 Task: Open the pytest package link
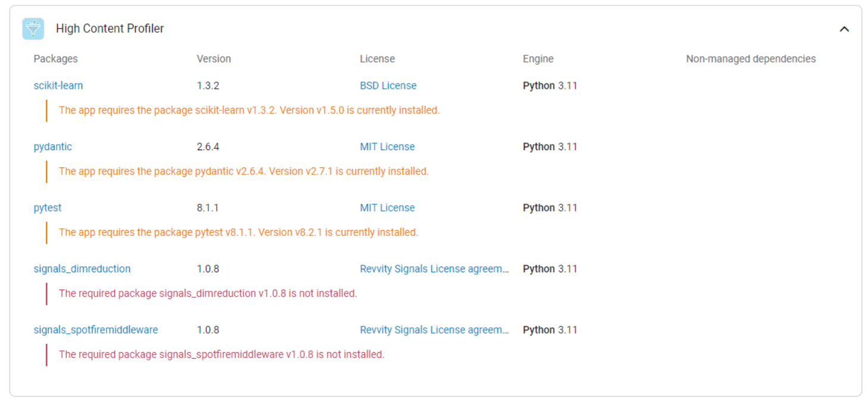tap(48, 208)
